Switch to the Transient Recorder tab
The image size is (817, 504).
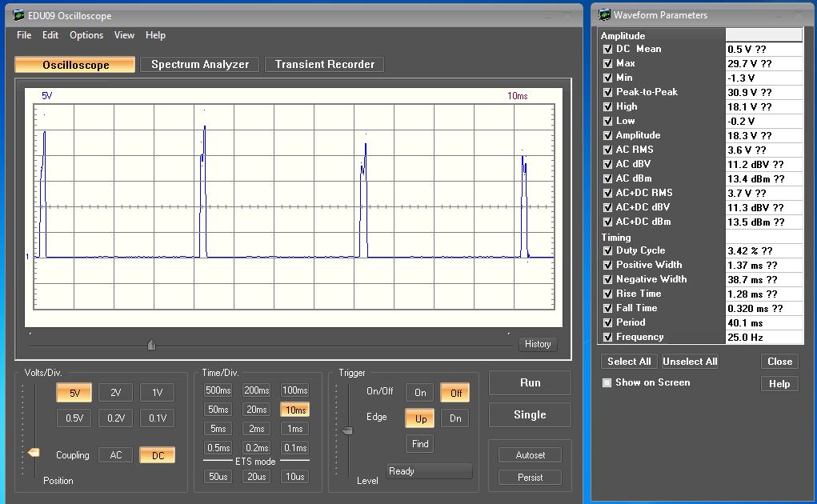324,65
